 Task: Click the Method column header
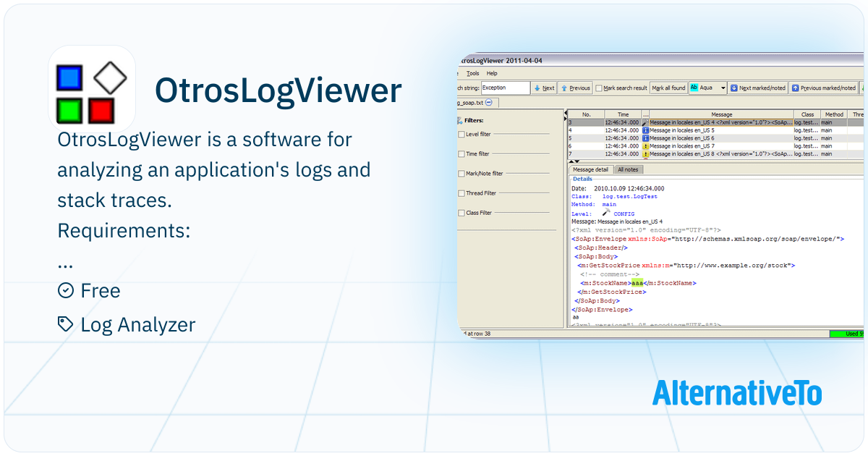834,114
